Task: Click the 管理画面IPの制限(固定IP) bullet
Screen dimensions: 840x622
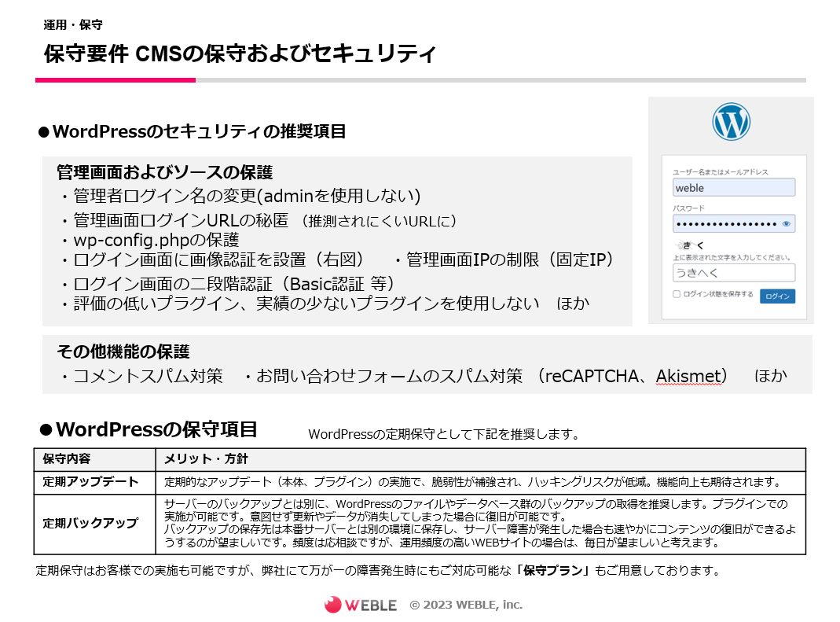Action: pyautogui.click(x=504, y=259)
